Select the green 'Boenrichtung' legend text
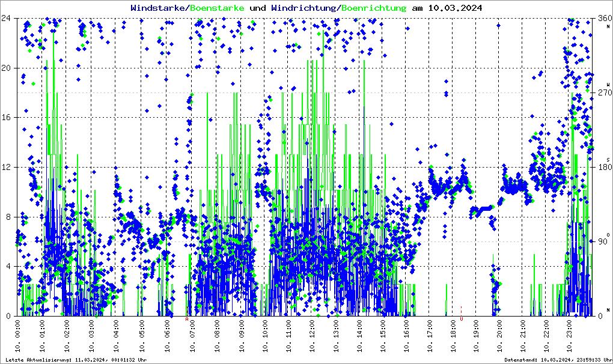 click(374, 8)
